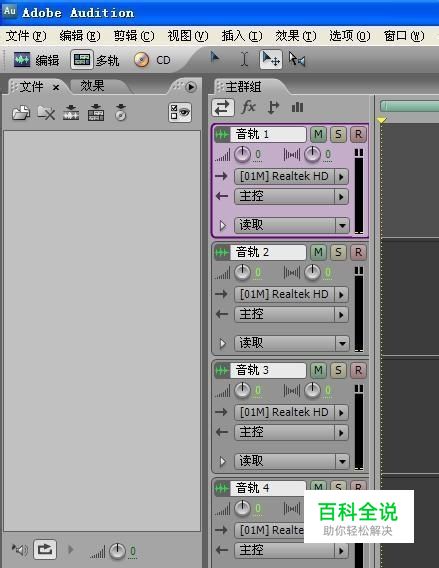This screenshot has width=439, height=568.
Task: Solo 音轨 2 with S button
Action: [x=338, y=252]
